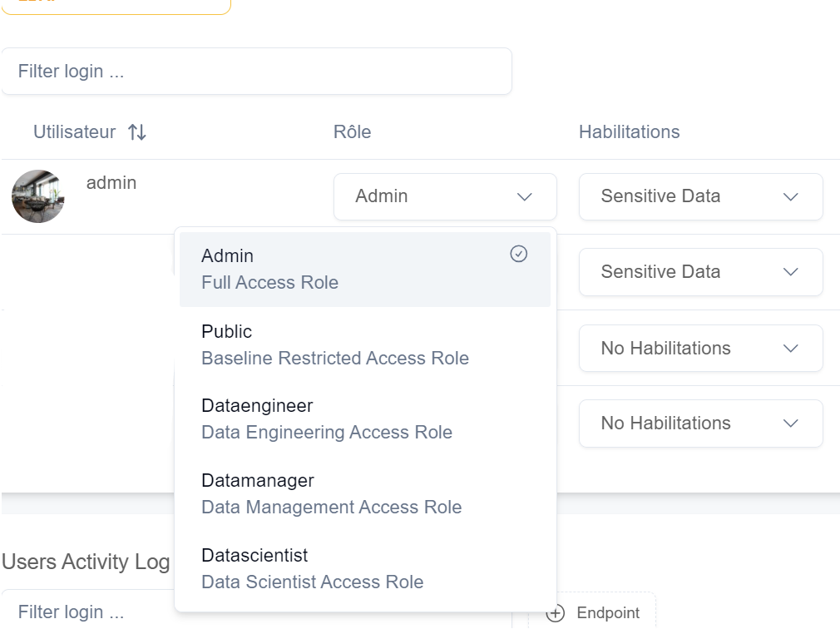Expand second row Sensitive Data dropdown
This screenshot has height=629, width=840.
coord(700,272)
